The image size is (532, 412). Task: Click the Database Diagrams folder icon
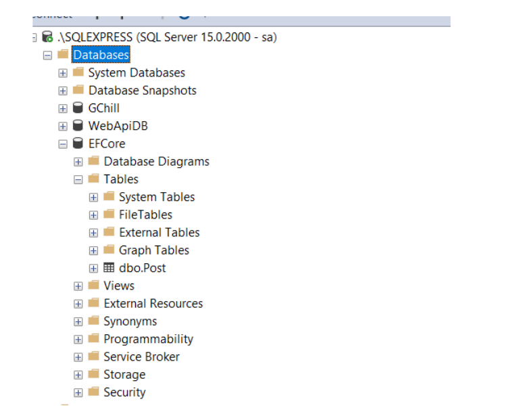pyautogui.click(x=93, y=160)
